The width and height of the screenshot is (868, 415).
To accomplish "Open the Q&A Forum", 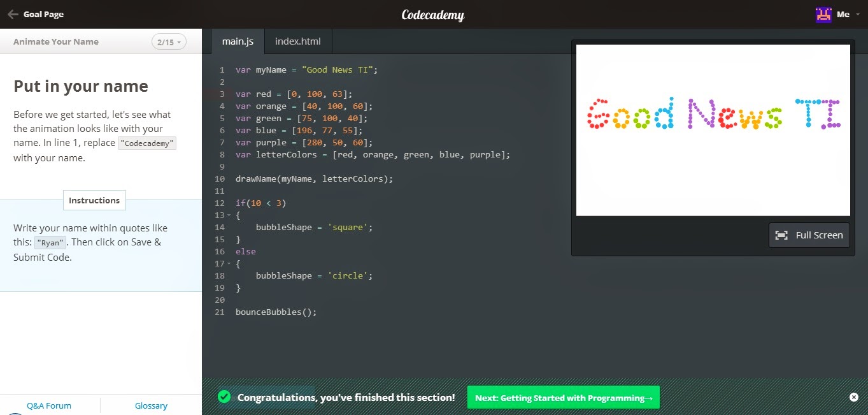I will click(x=49, y=405).
